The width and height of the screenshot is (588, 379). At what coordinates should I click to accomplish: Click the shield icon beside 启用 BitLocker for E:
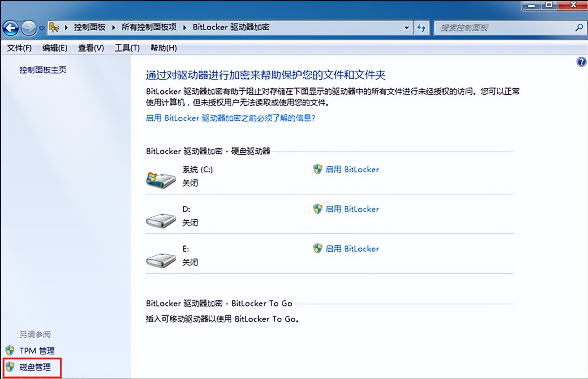pos(318,248)
